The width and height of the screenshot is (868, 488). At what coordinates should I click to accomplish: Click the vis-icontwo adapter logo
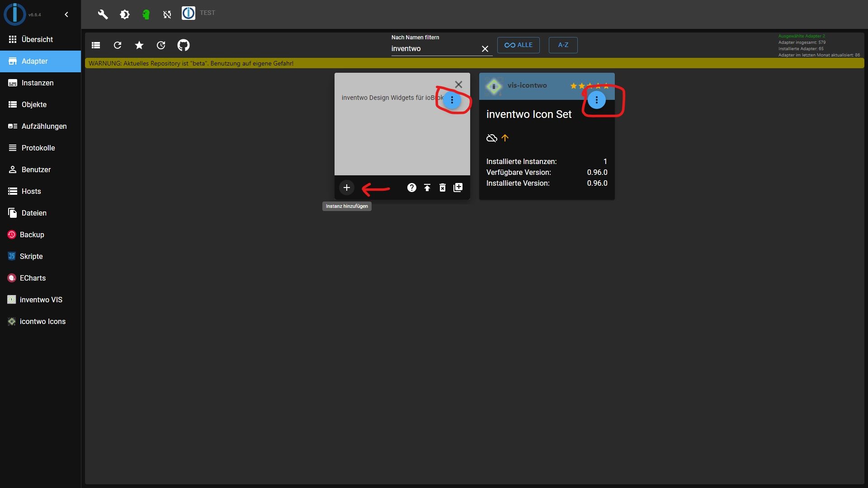tap(494, 86)
